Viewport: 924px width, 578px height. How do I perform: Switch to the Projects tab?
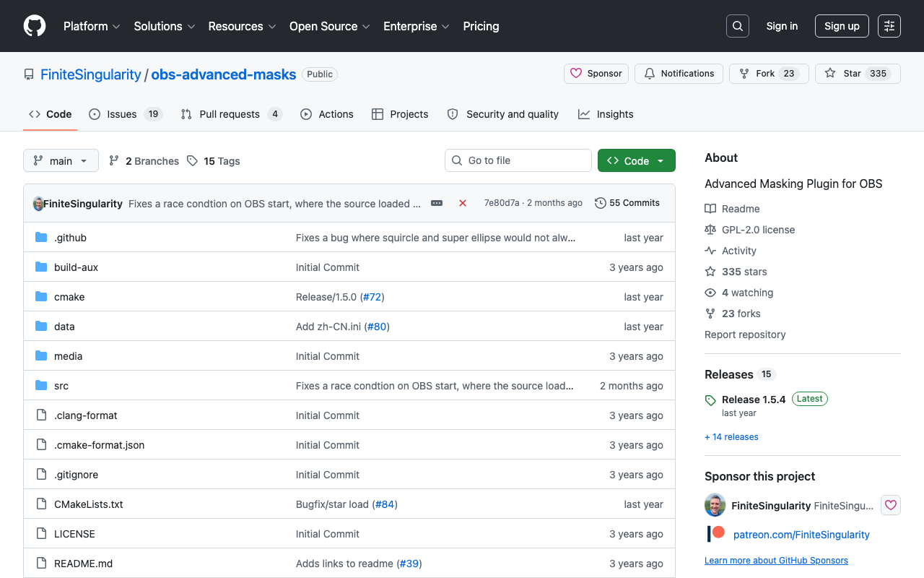(x=400, y=114)
